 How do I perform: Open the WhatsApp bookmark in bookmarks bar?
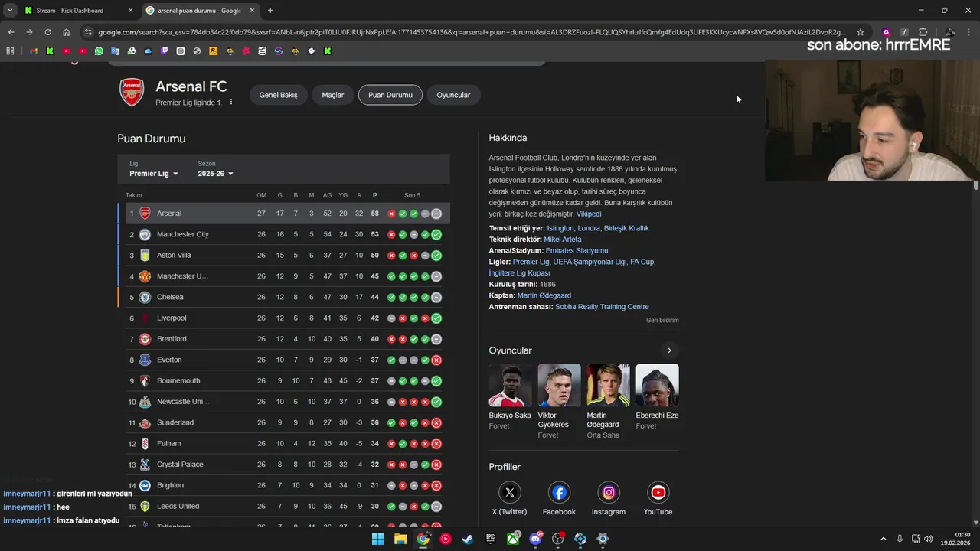pyautogui.click(x=99, y=51)
